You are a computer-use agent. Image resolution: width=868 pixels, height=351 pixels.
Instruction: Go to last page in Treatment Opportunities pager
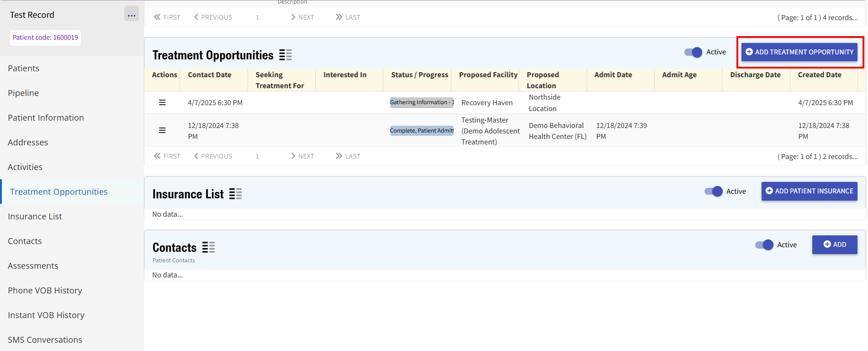click(348, 156)
